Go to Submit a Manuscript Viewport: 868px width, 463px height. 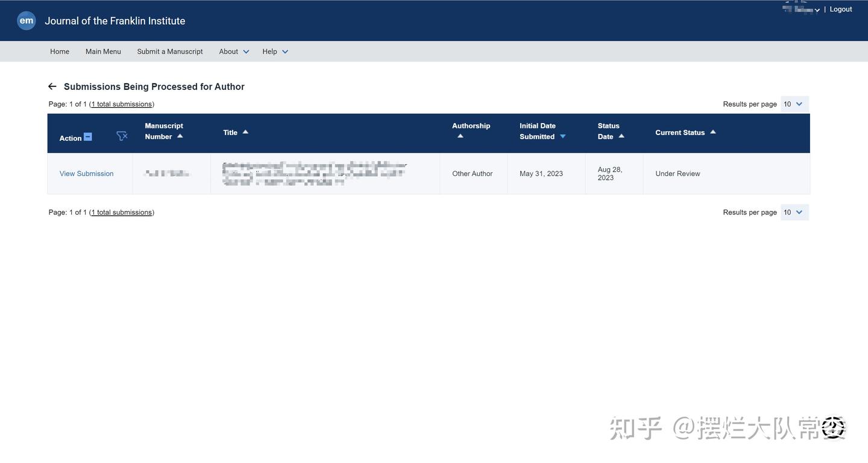click(169, 51)
